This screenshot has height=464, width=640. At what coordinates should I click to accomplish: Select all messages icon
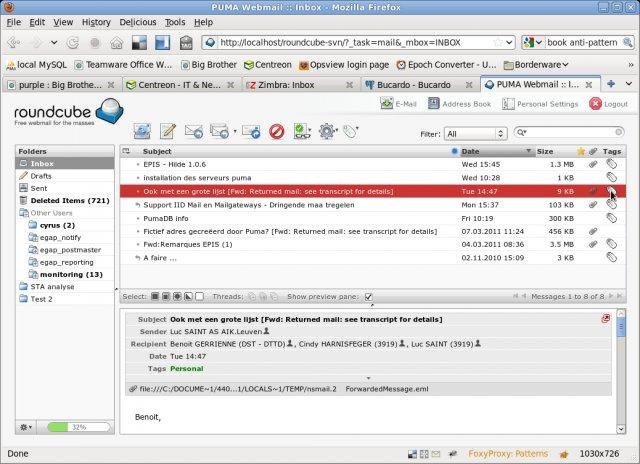[155, 296]
